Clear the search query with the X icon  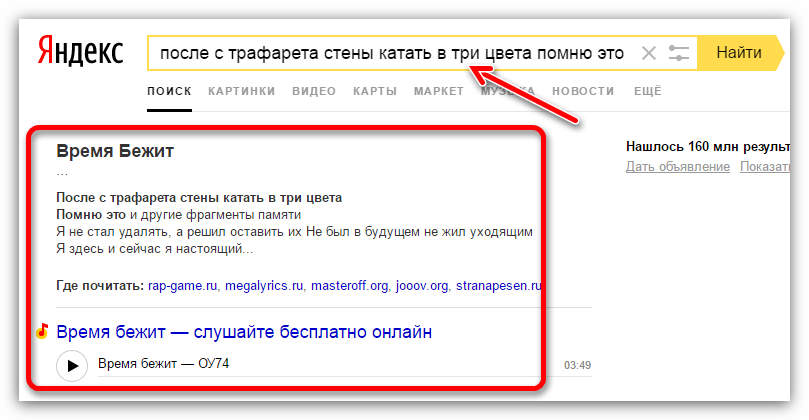(x=649, y=53)
